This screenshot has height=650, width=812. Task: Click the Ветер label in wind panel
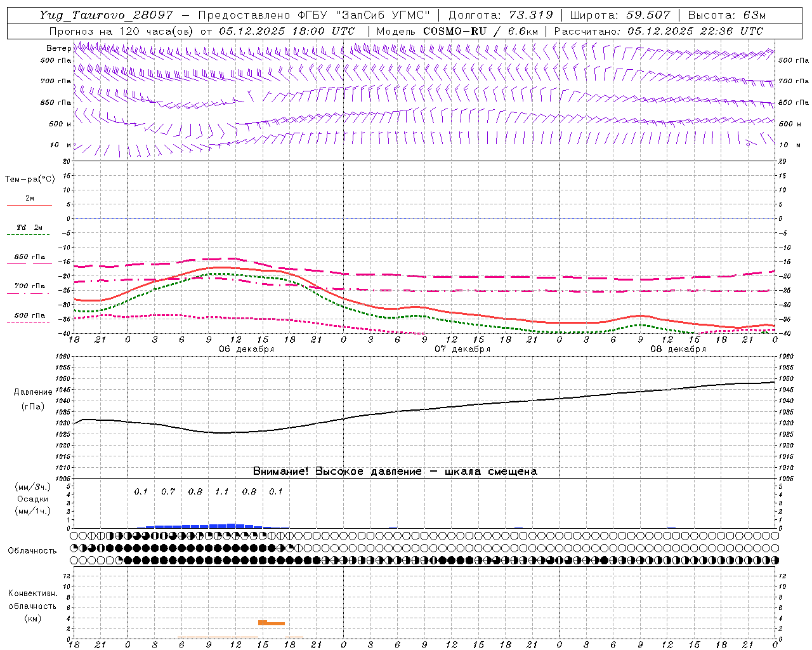point(58,48)
